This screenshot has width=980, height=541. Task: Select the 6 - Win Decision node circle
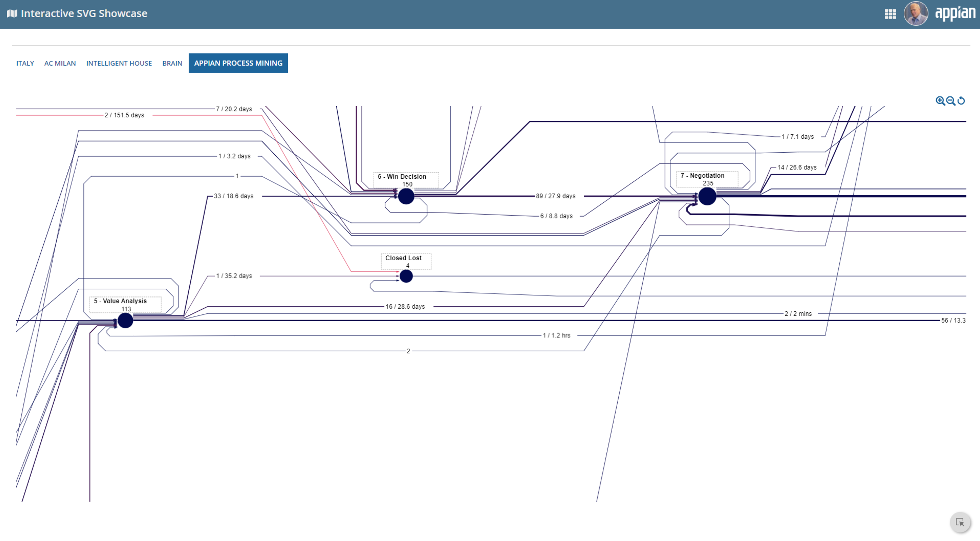tap(406, 196)
